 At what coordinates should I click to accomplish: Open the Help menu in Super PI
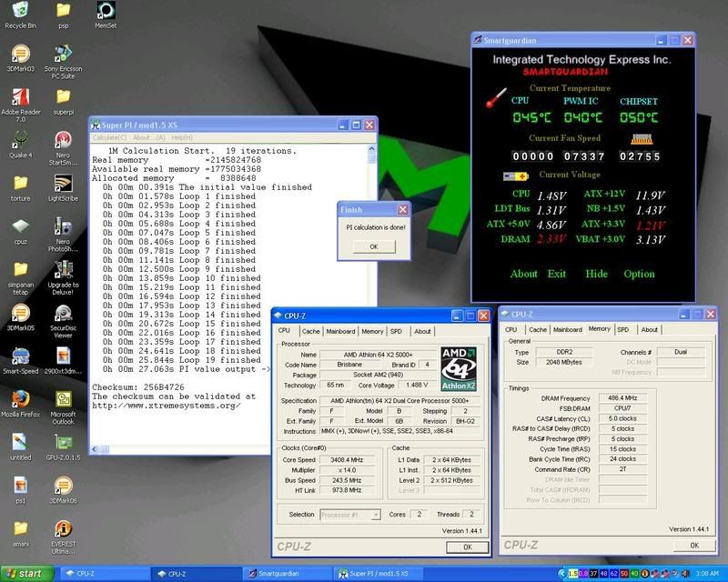pyautogui.click(x=182, y=137)
